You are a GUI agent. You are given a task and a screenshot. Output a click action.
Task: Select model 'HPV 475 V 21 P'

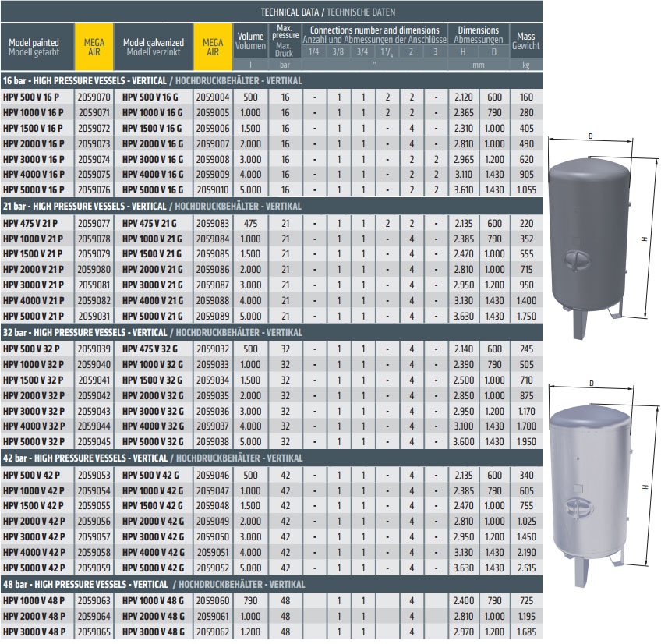click(x=30, y=223)
